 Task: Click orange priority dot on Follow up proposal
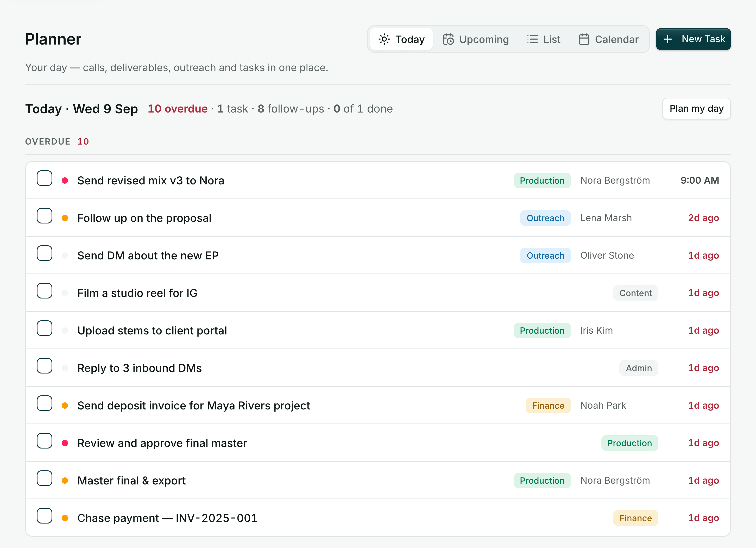click(65, 218)
